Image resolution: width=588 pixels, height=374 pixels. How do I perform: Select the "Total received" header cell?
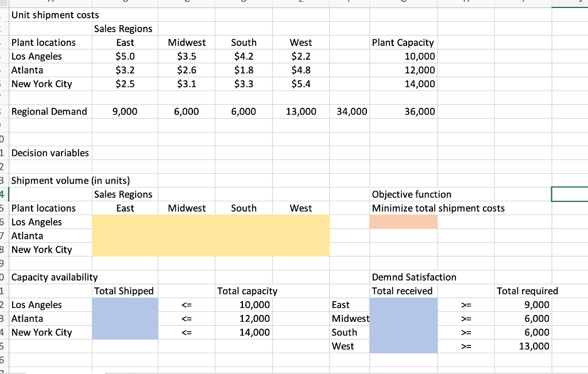click(x=403, y=291)
